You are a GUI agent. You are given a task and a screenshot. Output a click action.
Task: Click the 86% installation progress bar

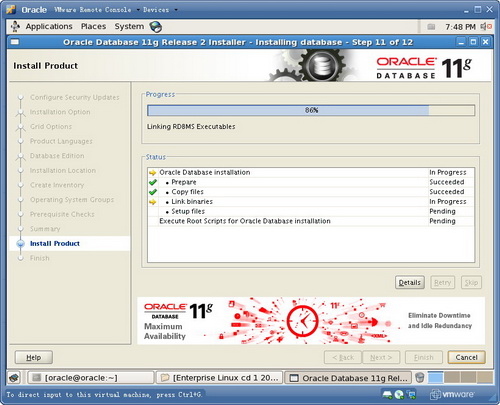pyautogui.click(x=311, y=110)
